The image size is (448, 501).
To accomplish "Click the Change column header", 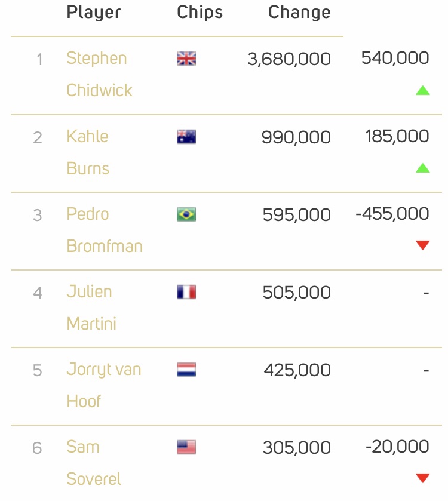I will pos(299,12).
